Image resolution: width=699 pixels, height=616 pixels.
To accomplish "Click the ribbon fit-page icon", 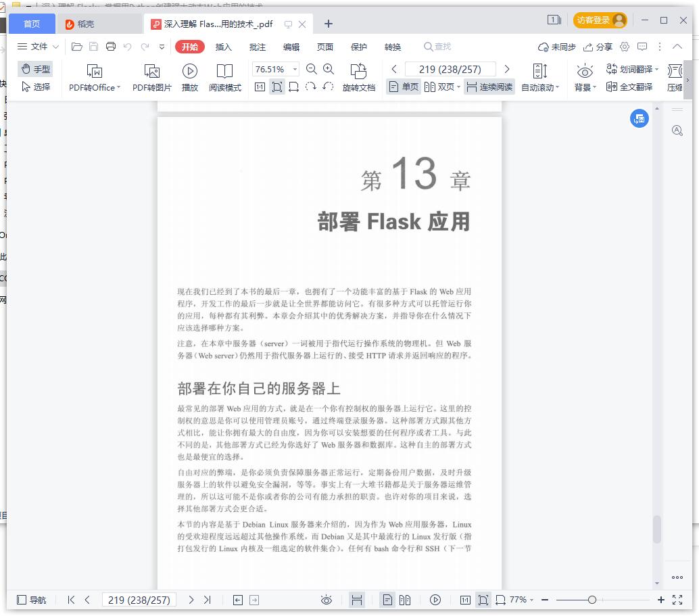I will (277, 87).
